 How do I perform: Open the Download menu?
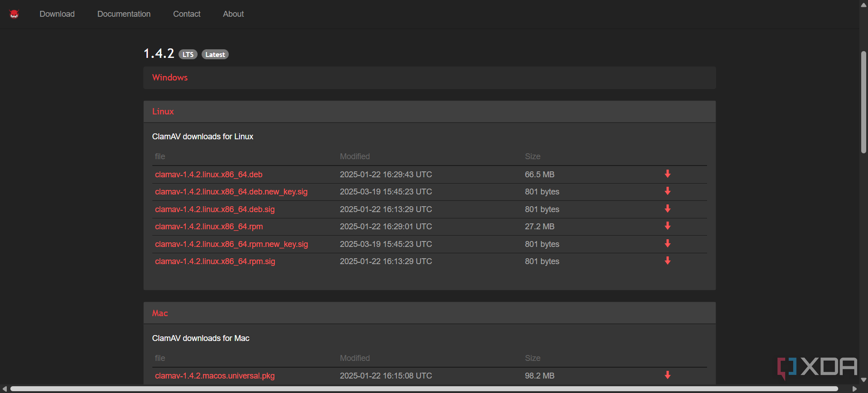coord(57,14)
